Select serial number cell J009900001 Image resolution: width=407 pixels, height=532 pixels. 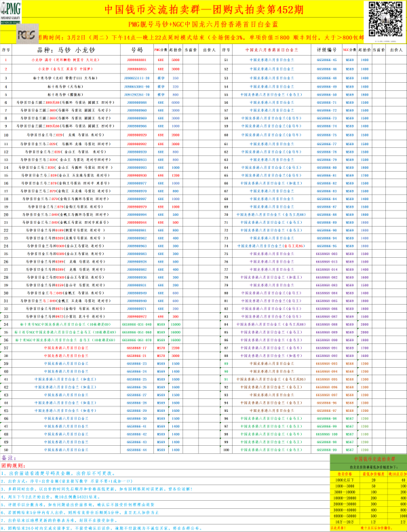136,60
